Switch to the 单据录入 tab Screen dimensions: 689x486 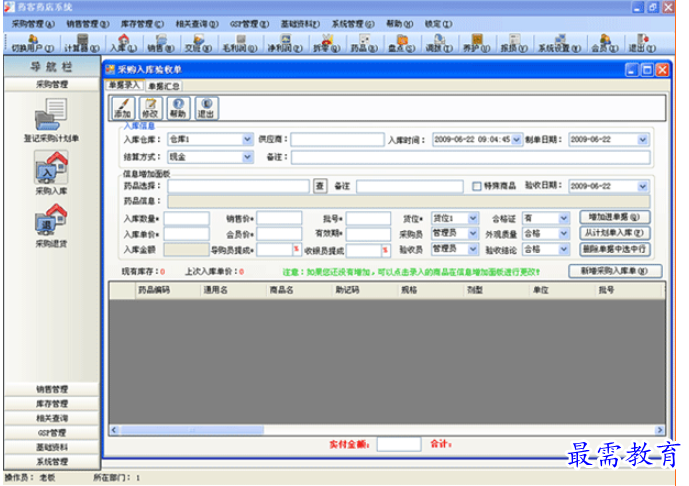point(124,85)
